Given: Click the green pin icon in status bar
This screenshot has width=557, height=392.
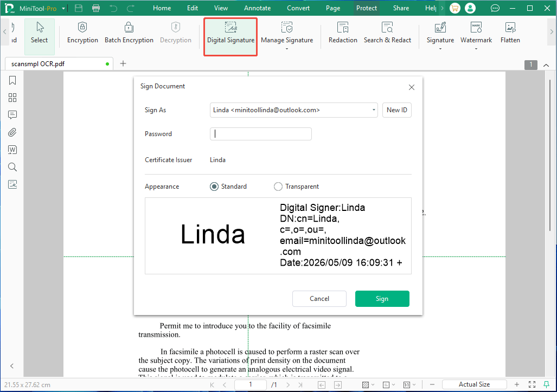Looking at the screenshot, I should (x=547, y=384).
